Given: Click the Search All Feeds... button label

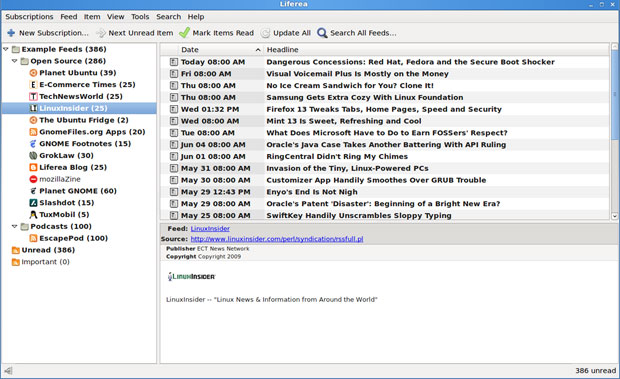Looking at the screenshot, I should pos(363,33).
